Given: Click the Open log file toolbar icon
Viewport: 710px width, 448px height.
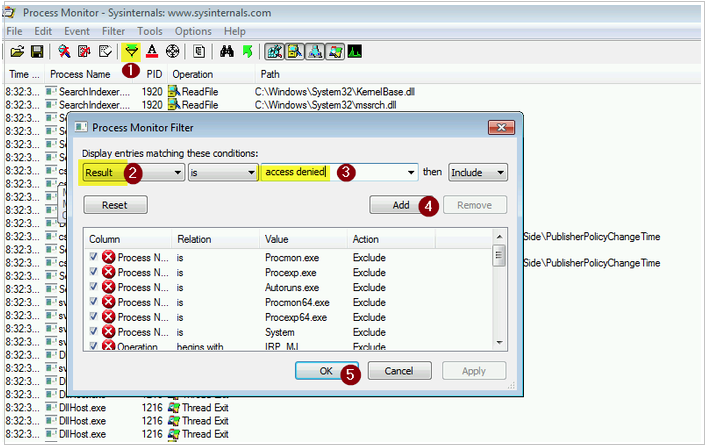Looking at the screenshot, I should pyautogui.click(x=17, y=52).
